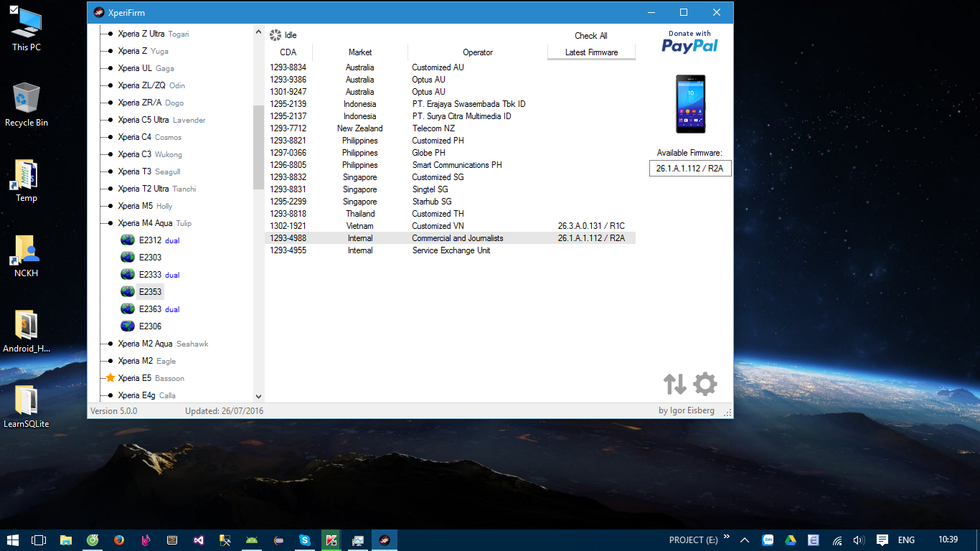The height and width of the screenshot is (551, 980).
Task: Select the Service Exchange Unit row
Action: [x=450, y=250]
